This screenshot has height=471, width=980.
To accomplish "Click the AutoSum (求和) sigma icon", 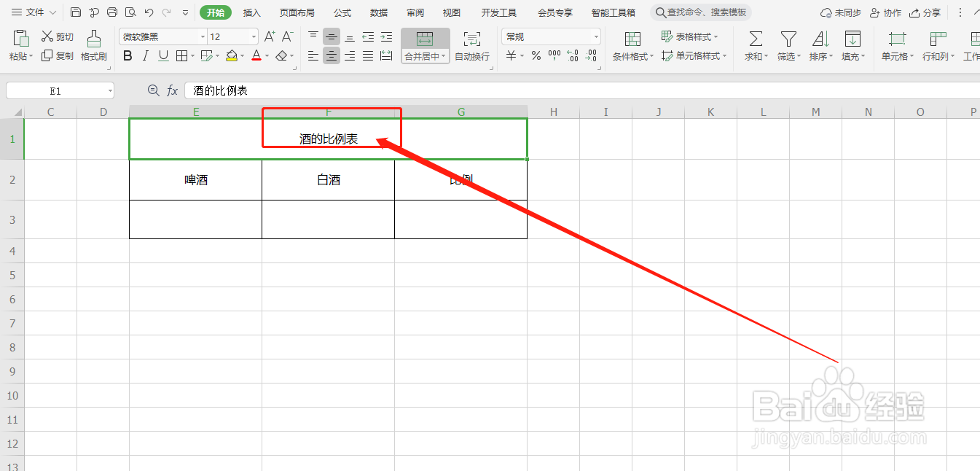I will [756, 39].
